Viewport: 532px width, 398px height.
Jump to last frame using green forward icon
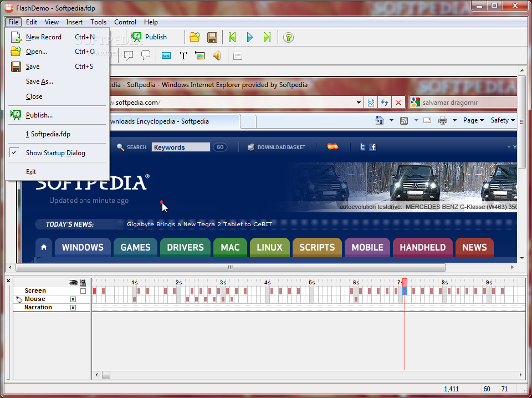tap(267, 37)
